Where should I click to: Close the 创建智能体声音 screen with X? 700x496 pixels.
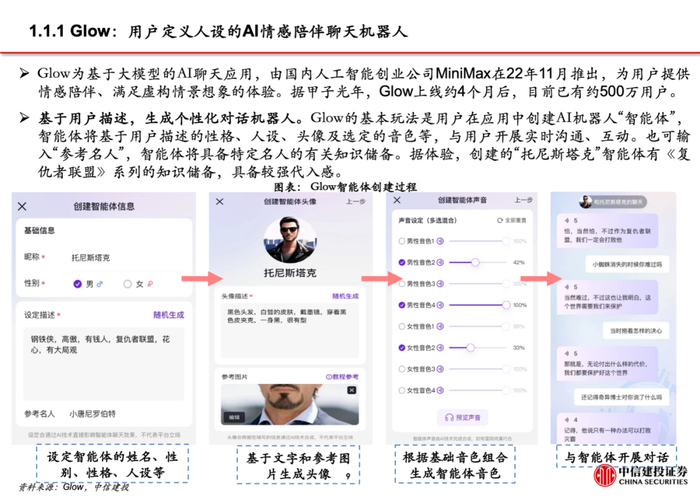coord(397,200)
